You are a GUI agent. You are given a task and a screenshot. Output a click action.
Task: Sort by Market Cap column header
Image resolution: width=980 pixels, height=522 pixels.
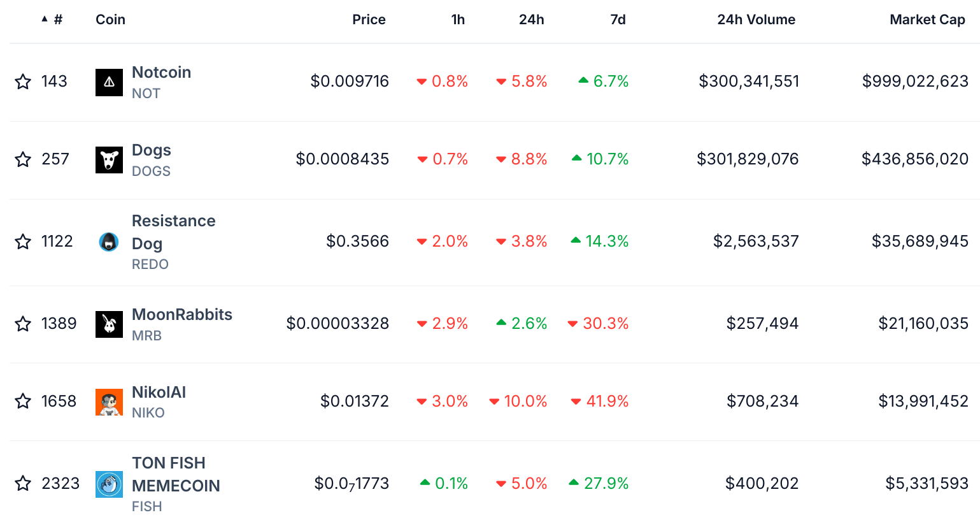point(927,20)
